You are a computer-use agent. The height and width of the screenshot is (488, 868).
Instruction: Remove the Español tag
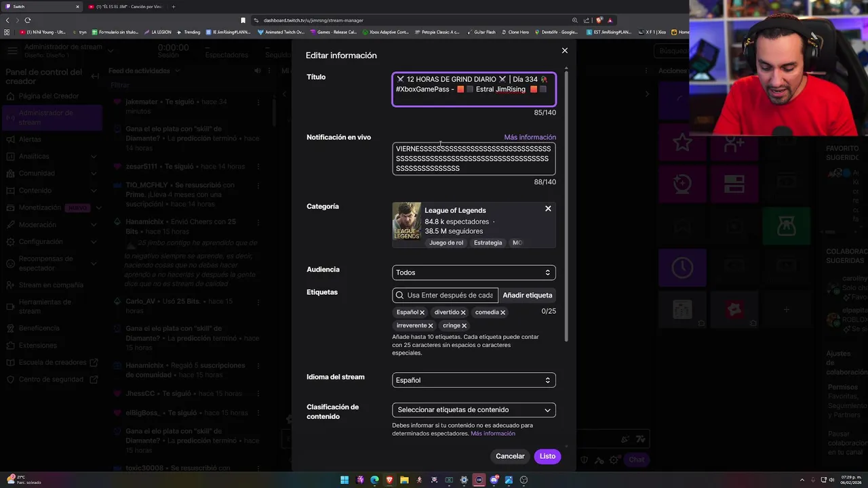pos(422,312)
